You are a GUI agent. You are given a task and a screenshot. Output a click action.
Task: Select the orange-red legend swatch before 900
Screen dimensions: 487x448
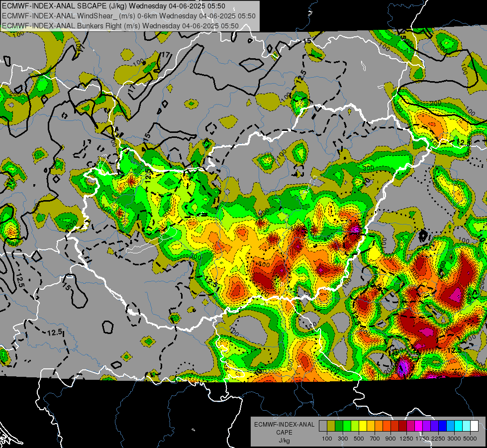(x=387, y=426)
